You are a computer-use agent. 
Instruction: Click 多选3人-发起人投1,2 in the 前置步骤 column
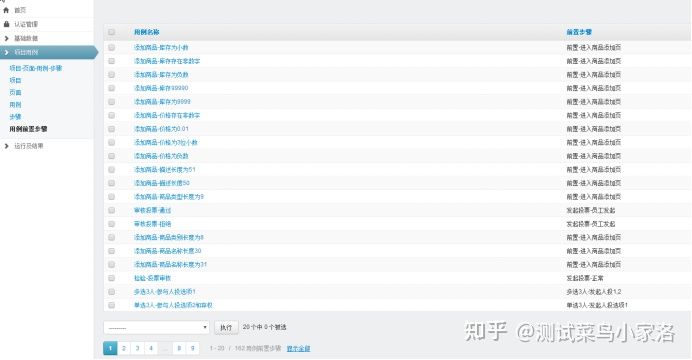[x=594, y=292]
